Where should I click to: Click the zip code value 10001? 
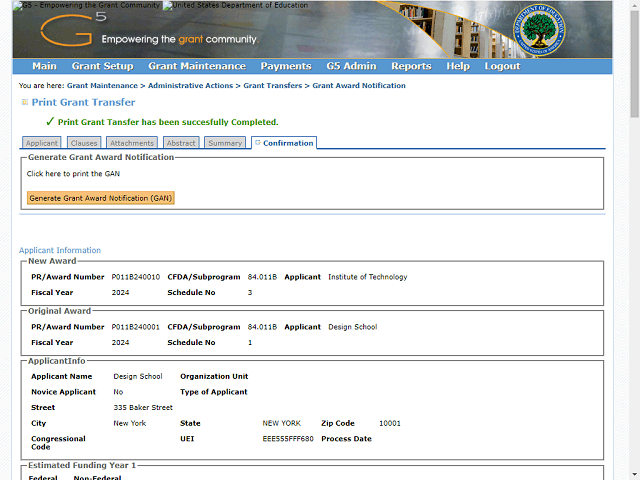coord(390,423)
